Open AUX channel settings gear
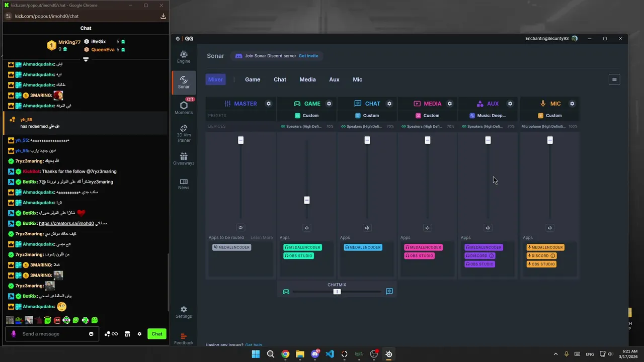Viewport: 644px width, 362px height. 510,104
